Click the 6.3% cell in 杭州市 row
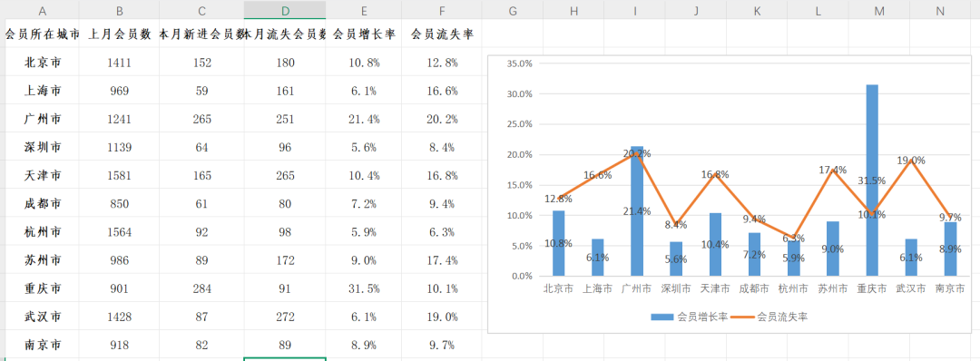Screen dimensions: 980x361 [x=442, y=231]
